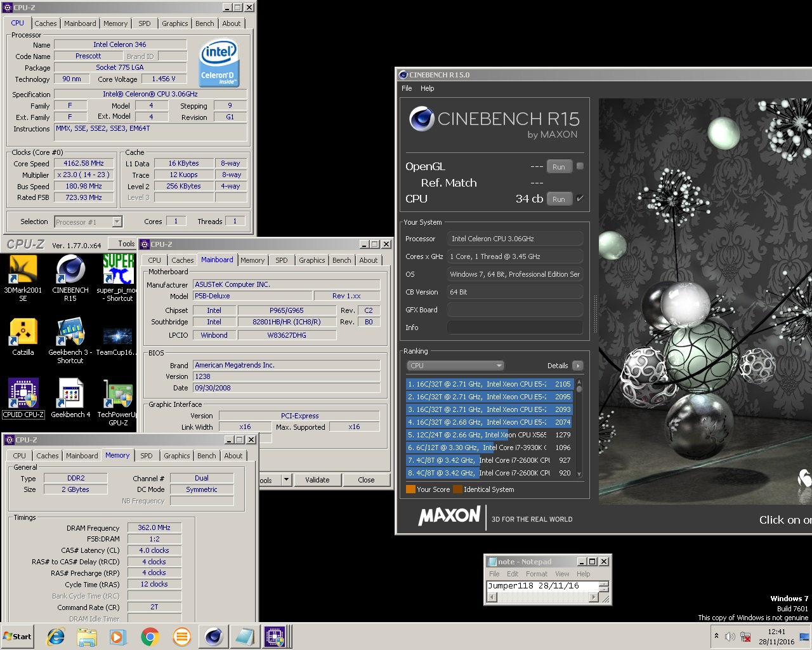812x650 pixels.
Task: Switch to Caches tab in top CPU-Z window
Action: (46, 23)
